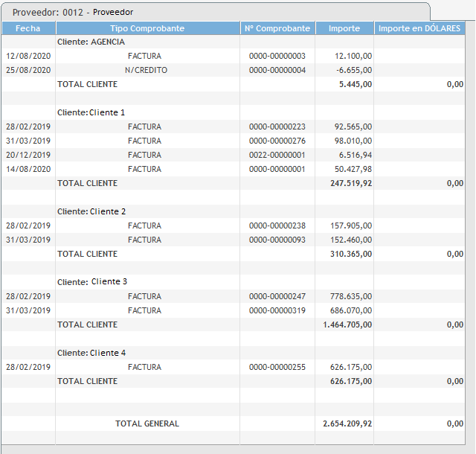The height and width of the screenshot is (454, 476).
Task: Open Cliente 2 invoice 0000-00000238
Action: coord(277,226)
